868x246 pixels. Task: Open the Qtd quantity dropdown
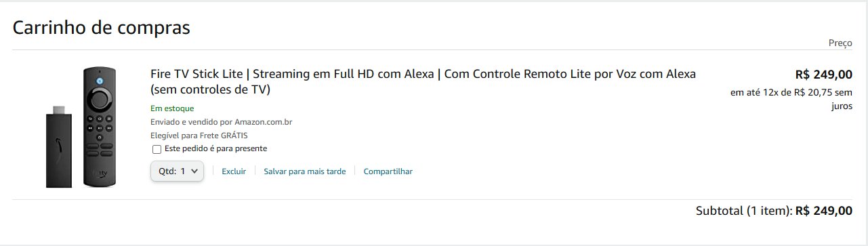coord(177,171)
